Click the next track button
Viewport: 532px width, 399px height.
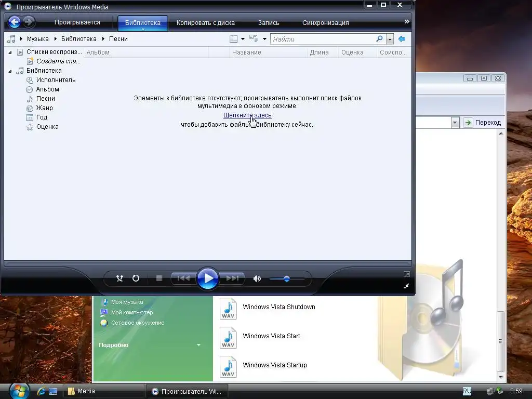[x=232, y=278]
